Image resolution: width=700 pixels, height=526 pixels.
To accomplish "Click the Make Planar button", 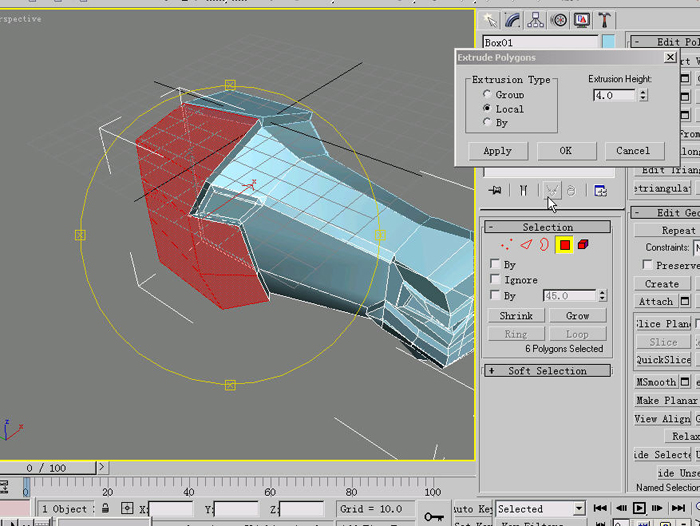I will 667,401.
